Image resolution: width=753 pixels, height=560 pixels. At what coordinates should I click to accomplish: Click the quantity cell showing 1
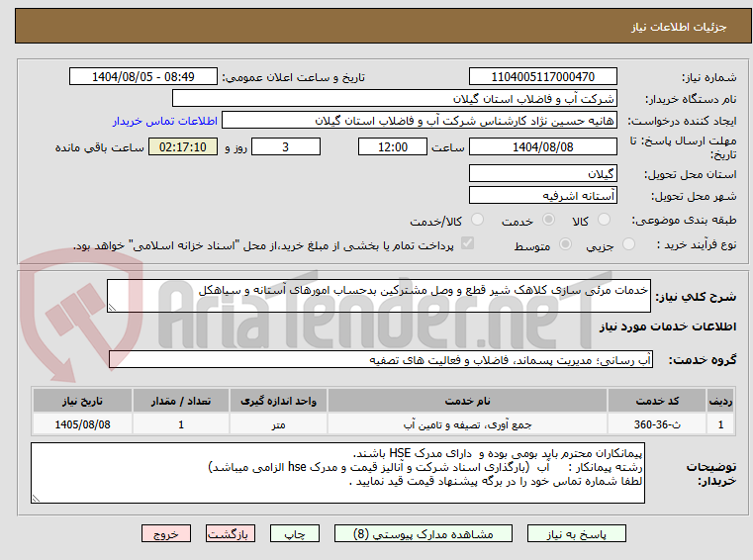[x=181, y=424]
